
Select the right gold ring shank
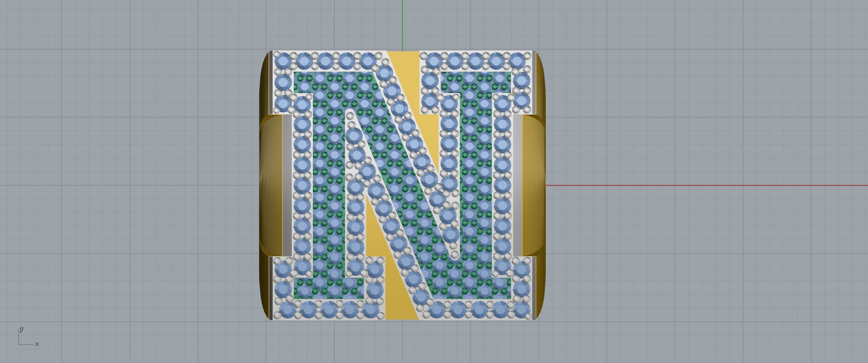click(533, 185)
